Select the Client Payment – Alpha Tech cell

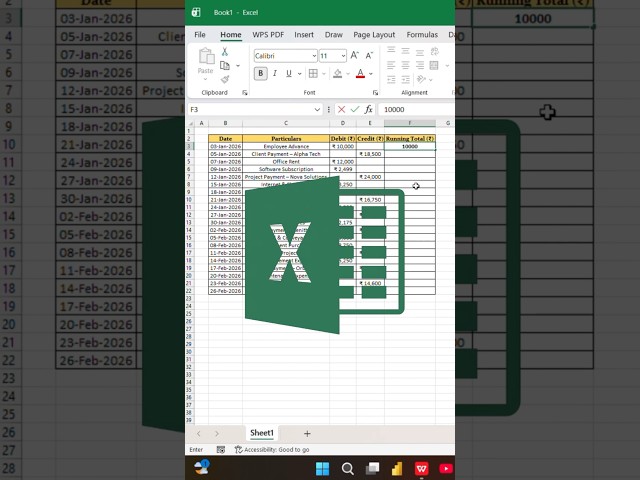[x=286, y=154]
